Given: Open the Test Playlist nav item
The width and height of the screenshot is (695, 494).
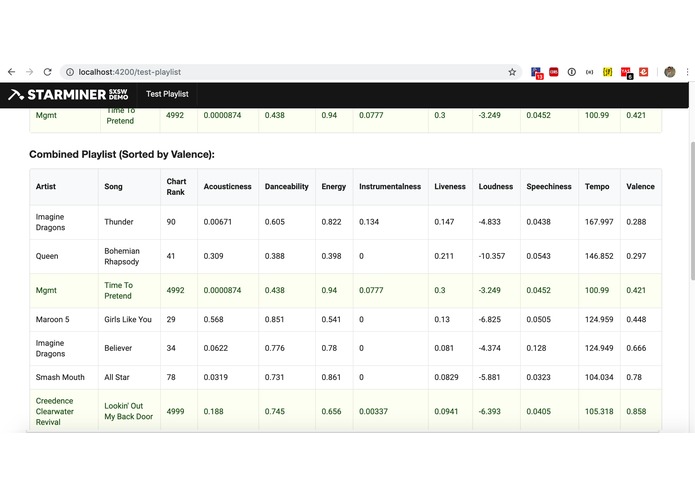Looking at the screenshot, I should [x=167, y=94].
